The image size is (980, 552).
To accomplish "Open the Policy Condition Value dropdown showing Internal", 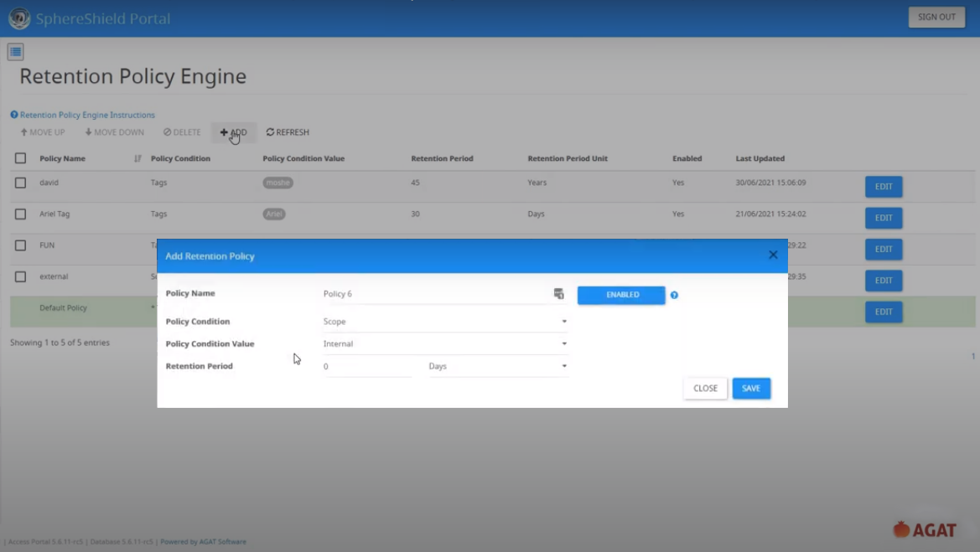I will coord(445,344).
